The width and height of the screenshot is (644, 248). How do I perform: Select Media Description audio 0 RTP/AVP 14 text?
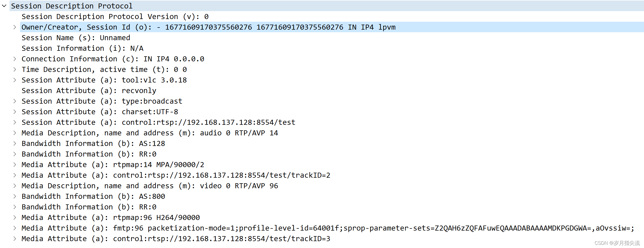(150, 133)
